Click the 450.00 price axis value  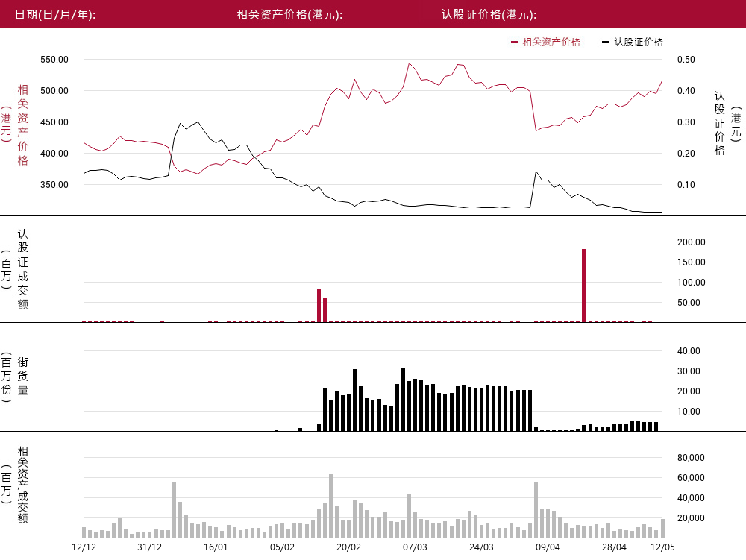click(54, 122)
